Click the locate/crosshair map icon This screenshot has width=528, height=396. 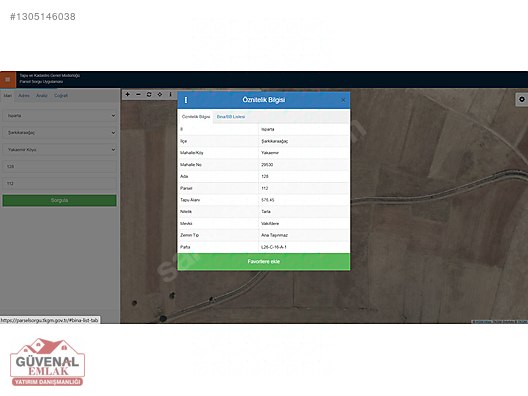[x=160, y=95]
